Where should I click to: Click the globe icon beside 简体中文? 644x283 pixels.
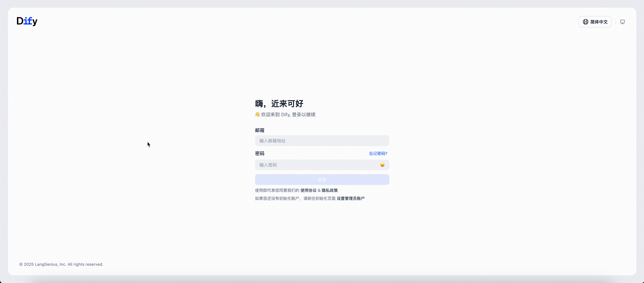(x=585, y=22)
